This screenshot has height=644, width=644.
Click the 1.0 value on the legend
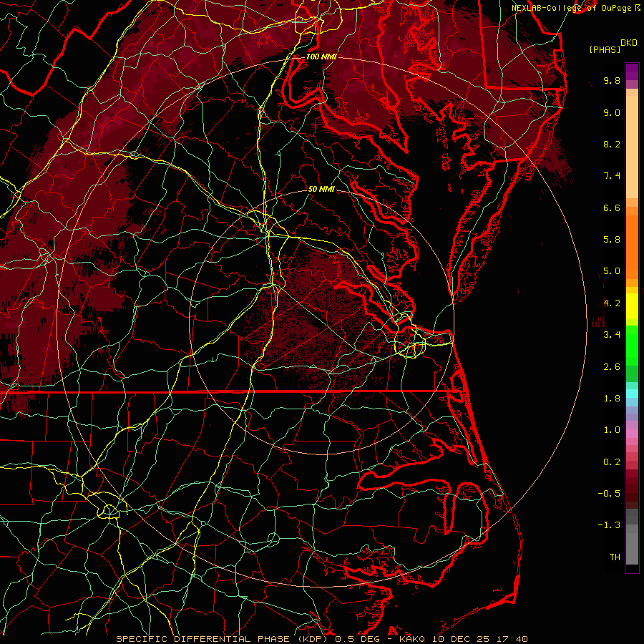(x=612, y=430)
